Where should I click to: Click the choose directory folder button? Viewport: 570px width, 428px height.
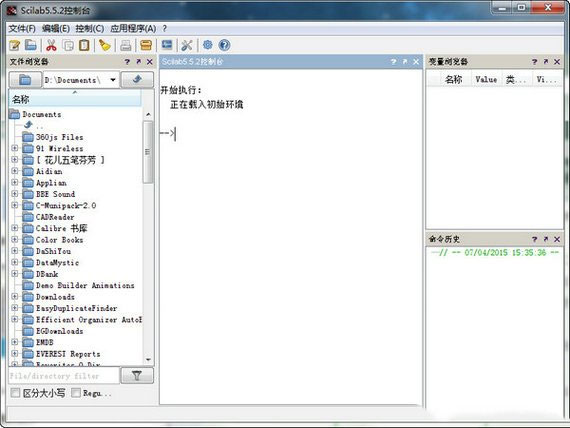click(25, 80)
